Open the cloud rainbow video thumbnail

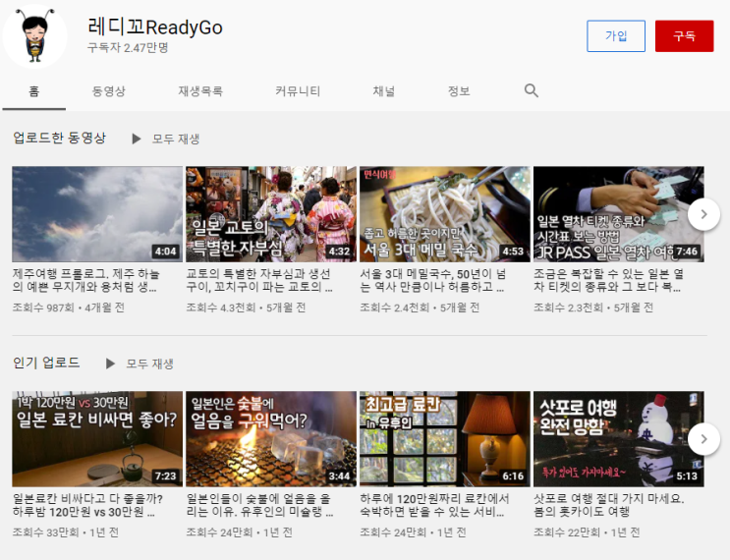(x=97, y=214)
